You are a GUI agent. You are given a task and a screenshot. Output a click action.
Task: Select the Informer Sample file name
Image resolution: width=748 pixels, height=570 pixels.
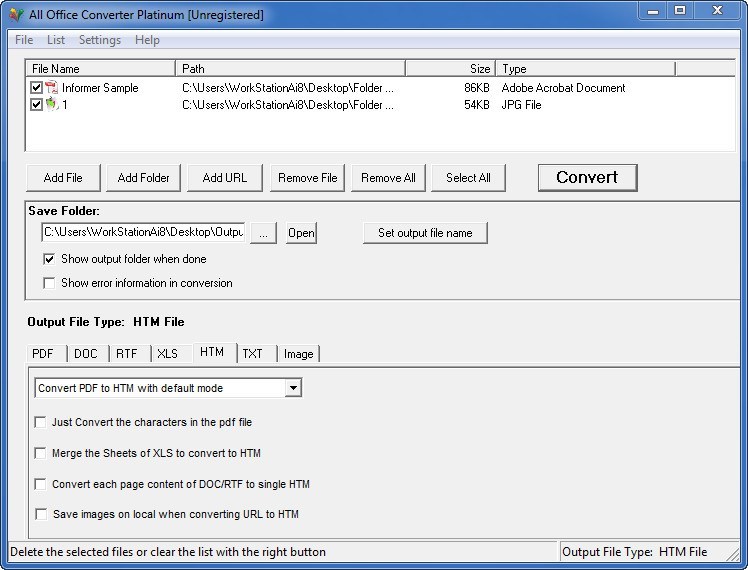100,88
